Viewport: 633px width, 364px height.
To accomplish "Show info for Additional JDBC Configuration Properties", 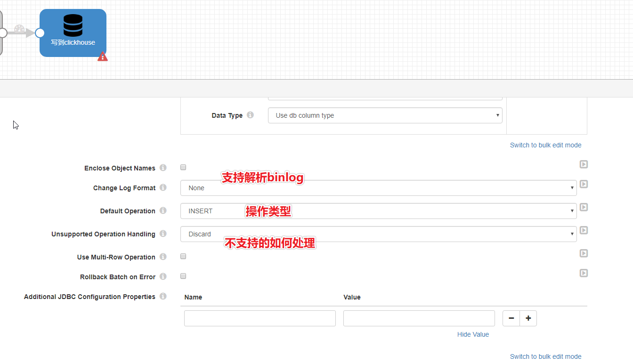I will point(163,296).
